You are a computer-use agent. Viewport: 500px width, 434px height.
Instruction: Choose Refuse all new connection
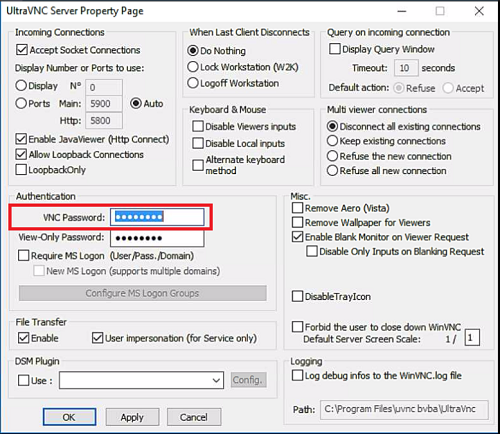coord(332,170)
